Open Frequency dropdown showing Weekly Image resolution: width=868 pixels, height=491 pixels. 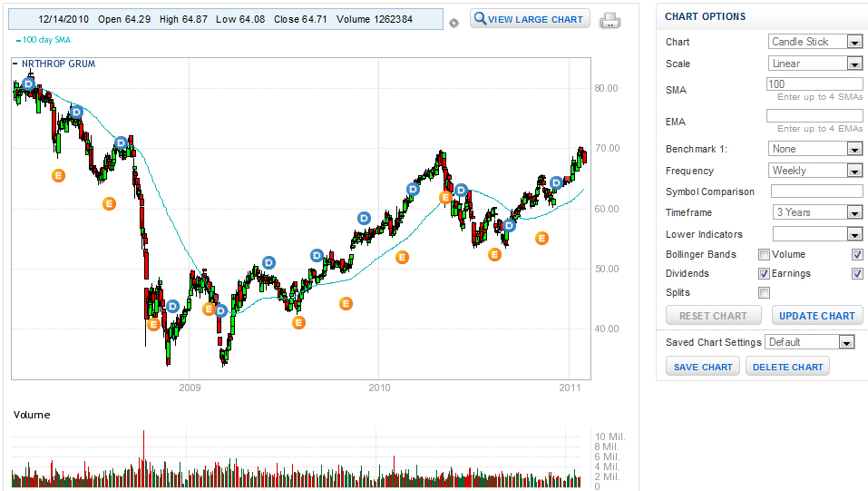coord(815,170)
